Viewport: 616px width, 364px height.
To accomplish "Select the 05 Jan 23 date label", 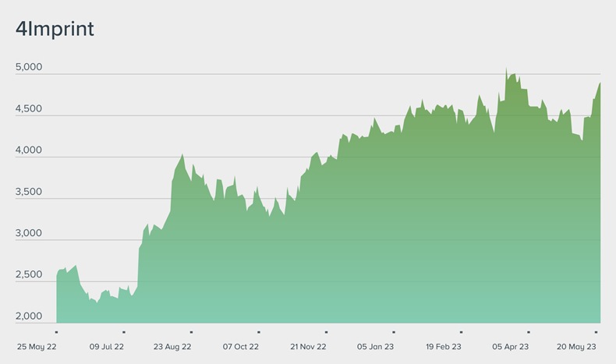I will [x=376, y=347].
